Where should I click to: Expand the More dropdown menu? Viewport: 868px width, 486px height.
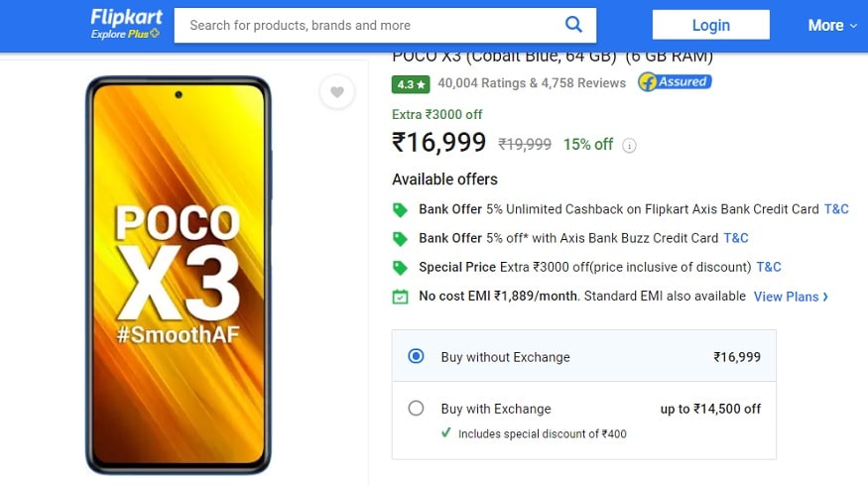click(x=830, y=25)
